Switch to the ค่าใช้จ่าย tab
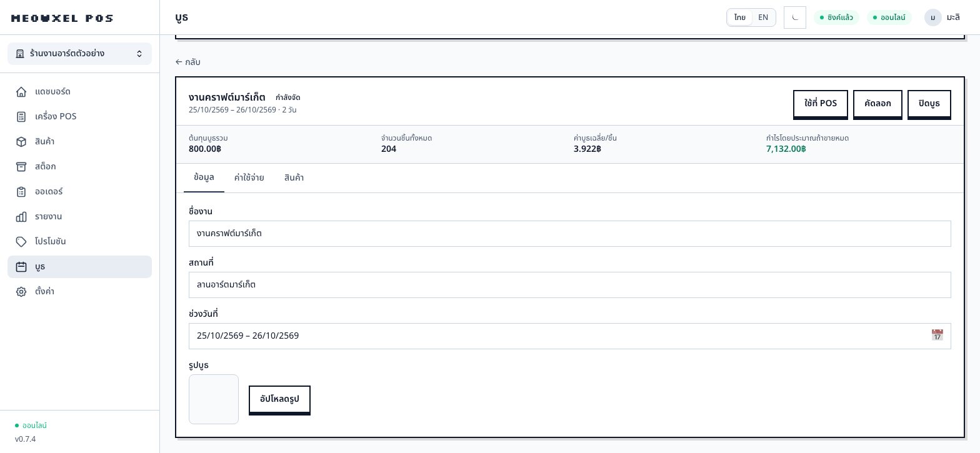This screenshot has width=980, height=453. (x=249, y=178)
